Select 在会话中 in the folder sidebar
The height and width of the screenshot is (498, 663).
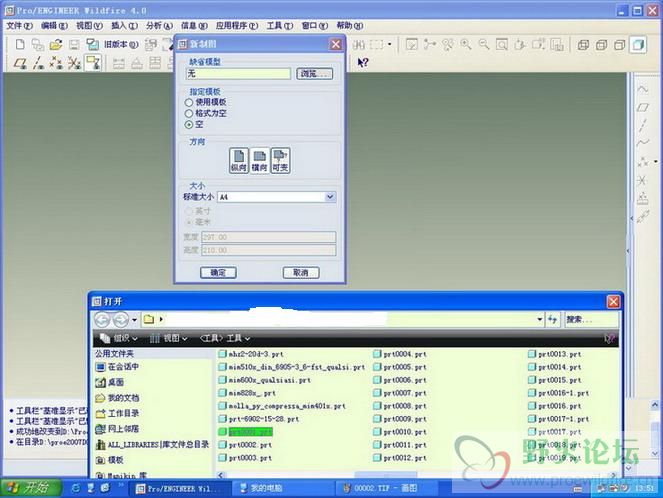pos(118,367)
